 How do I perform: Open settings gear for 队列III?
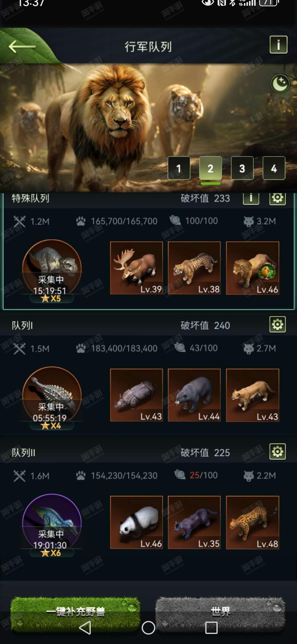pyautogui.click(x=277, y=452)
